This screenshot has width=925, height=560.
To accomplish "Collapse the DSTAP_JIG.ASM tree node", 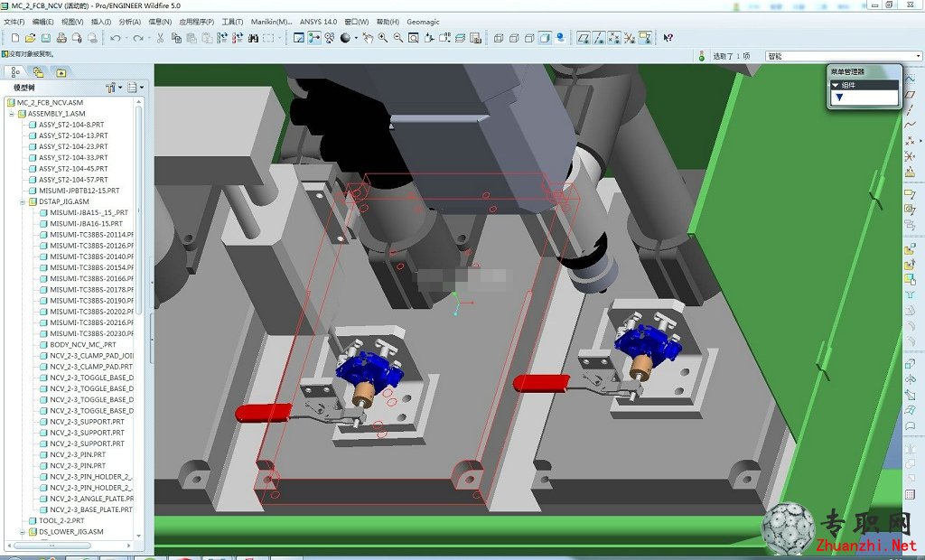I will coord(23,201).
